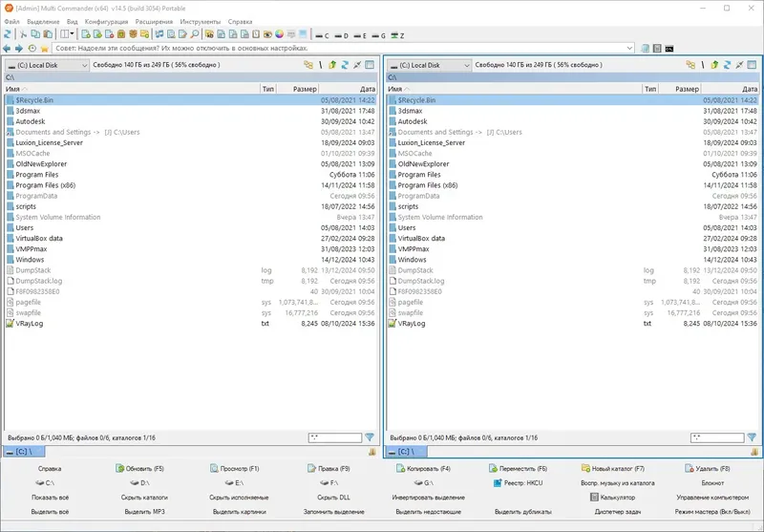This screenshot has height=532, width=764.
Task: Click right panel view mode icon
Action: pos(752,64)
